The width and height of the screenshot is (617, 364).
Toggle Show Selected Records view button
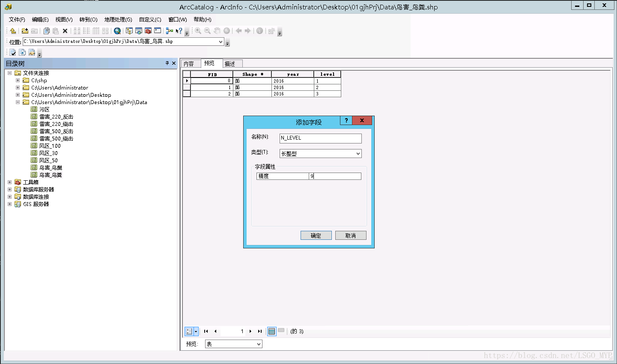point(281,331)
